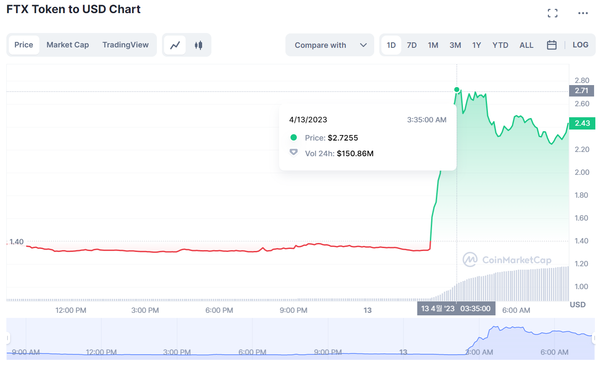Switch to candlestick chart icon

pyautogui.click(x=198, y=45)
